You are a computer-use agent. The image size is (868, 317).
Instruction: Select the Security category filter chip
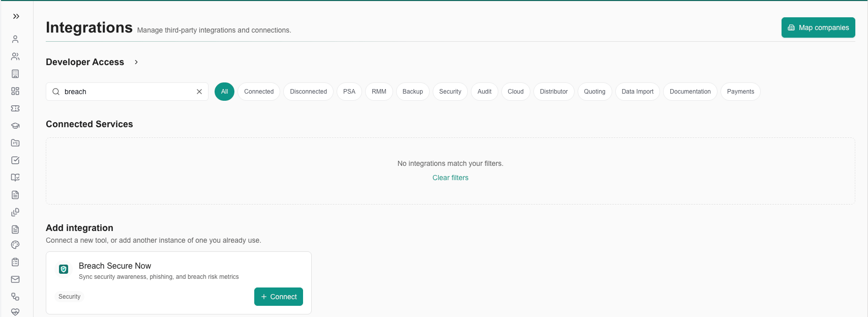[450, 92]
